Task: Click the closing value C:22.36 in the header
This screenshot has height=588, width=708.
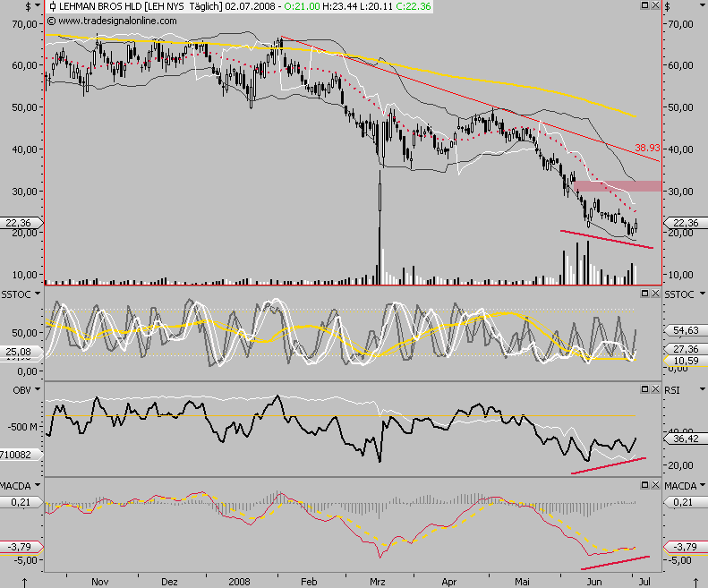Action: pos(414,6)
